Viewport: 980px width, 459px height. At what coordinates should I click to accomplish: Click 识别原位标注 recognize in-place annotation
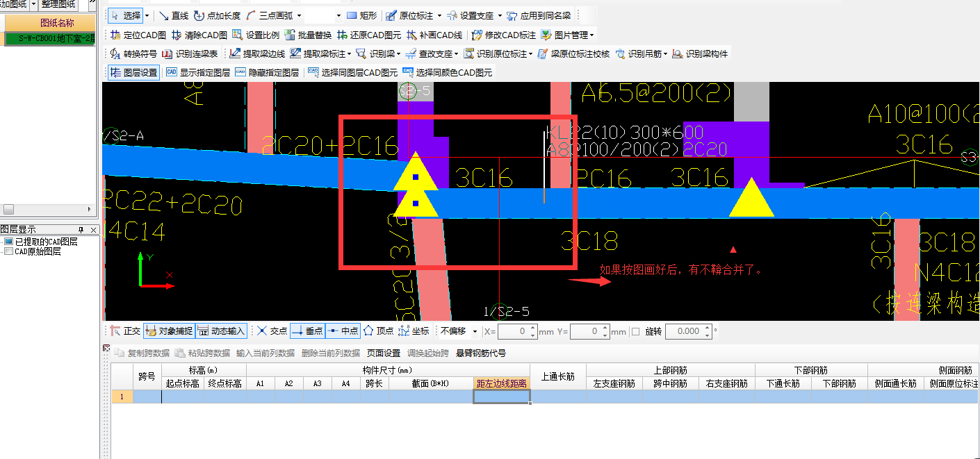(495, 53)
